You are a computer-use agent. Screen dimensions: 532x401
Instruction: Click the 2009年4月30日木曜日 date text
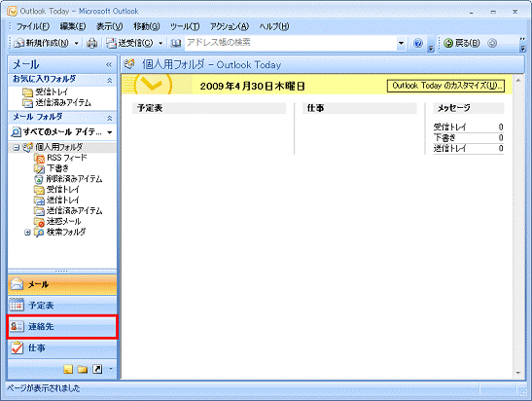[252, 86]
